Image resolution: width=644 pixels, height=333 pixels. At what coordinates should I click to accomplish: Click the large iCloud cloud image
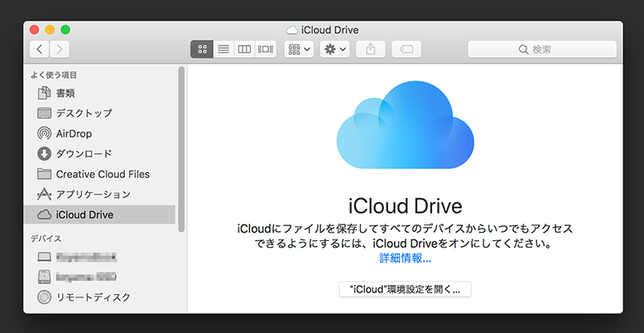coord(405,125)
